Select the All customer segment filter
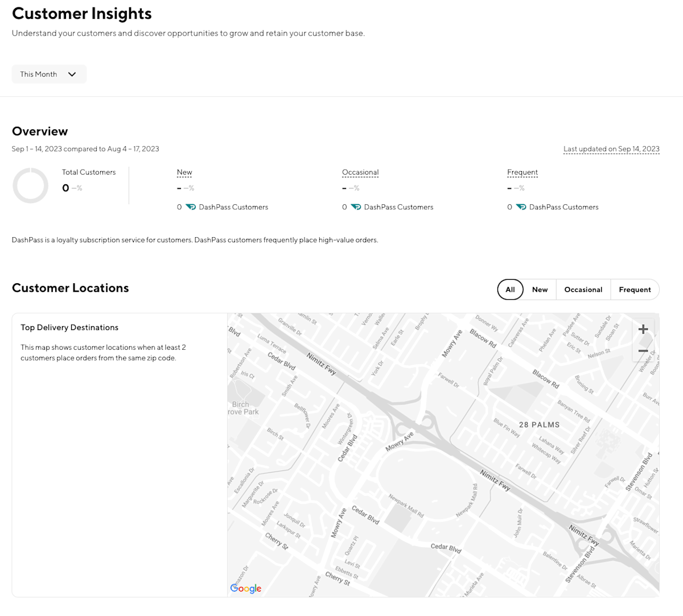The height and width of the screenshot is (616, 683). [x=510, y=290]
